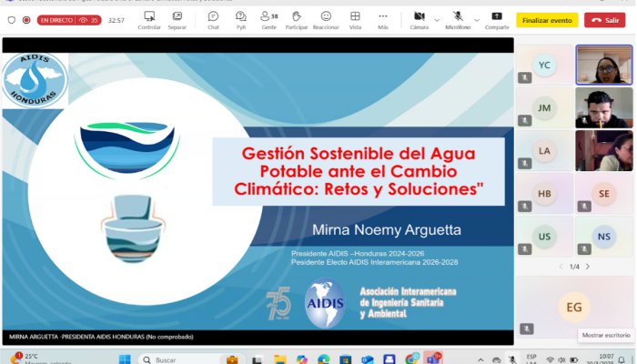Go to previous participant gallery page
This screenshot has height=364, width=637.
[561, 267]
